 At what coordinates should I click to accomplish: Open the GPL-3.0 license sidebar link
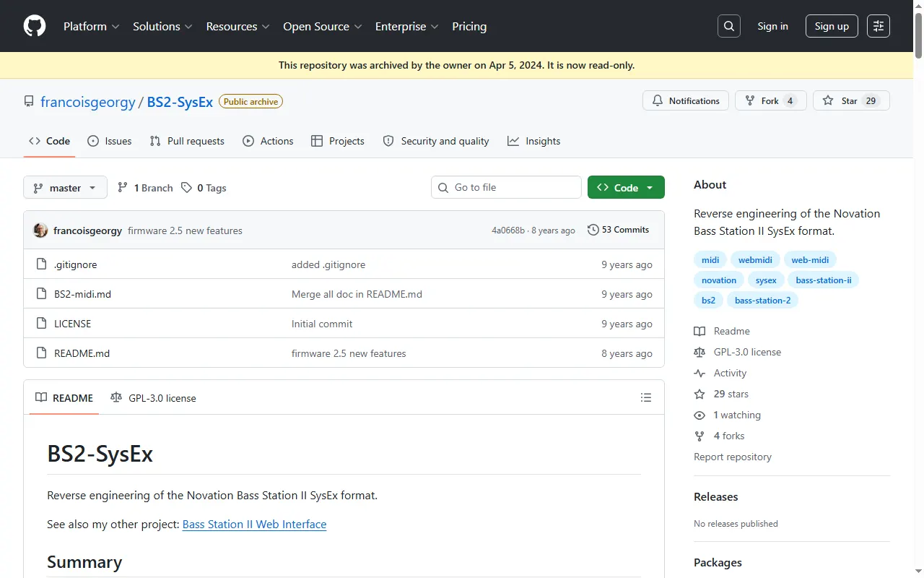(x=738, y=352)
